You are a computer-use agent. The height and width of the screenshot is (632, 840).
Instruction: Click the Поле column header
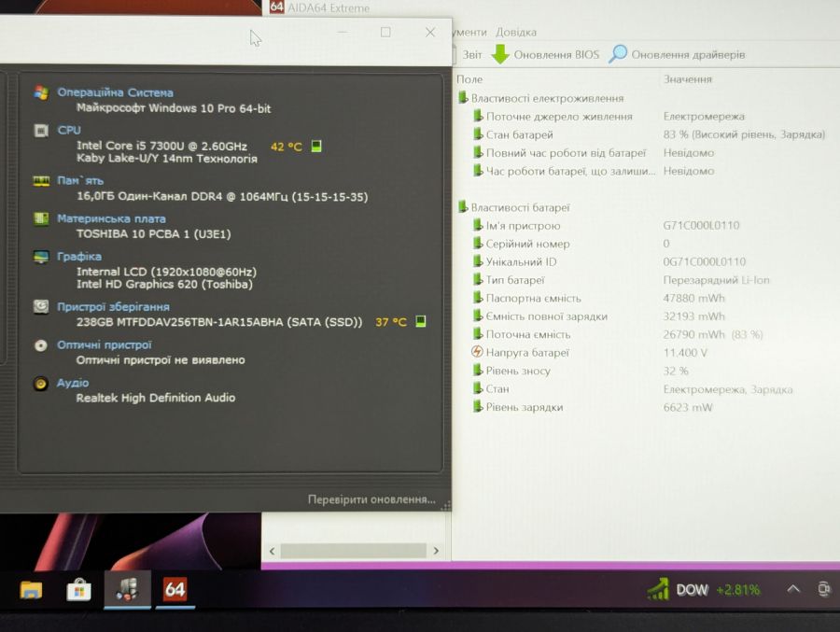(x=469, y=79)
